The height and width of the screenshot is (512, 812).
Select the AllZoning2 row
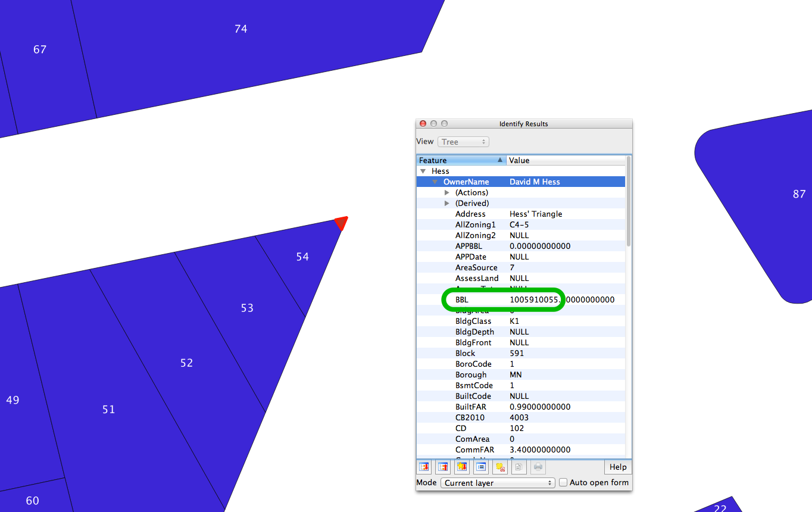[521, 236]
